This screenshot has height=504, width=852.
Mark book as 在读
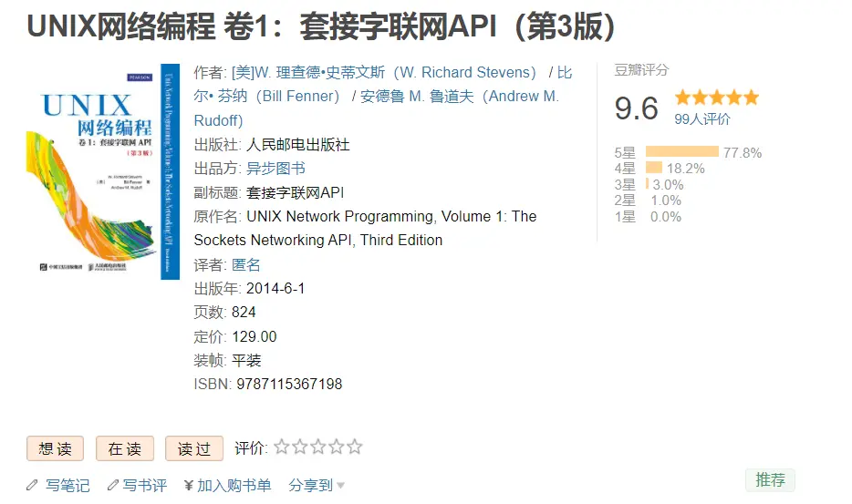click(124, 448)
